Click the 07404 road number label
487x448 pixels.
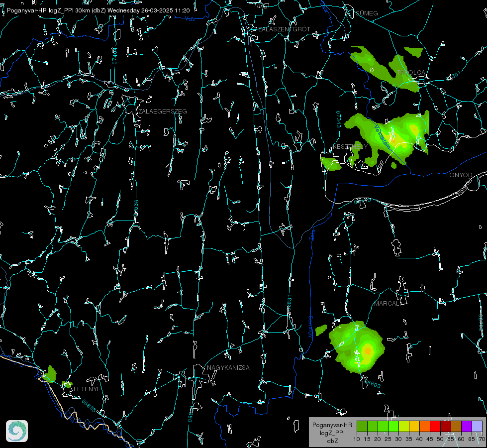(x=114, y=56)
